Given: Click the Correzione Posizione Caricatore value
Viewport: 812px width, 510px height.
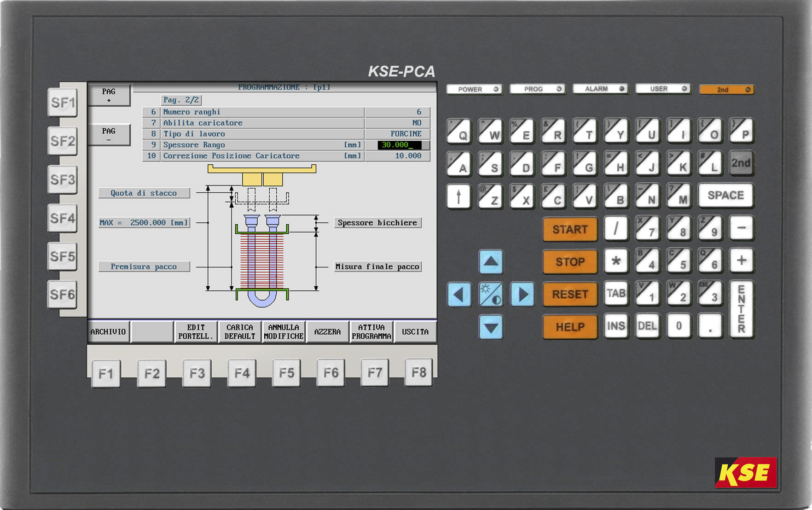Looking at the screenshot, I should click(x=398, y=156).
